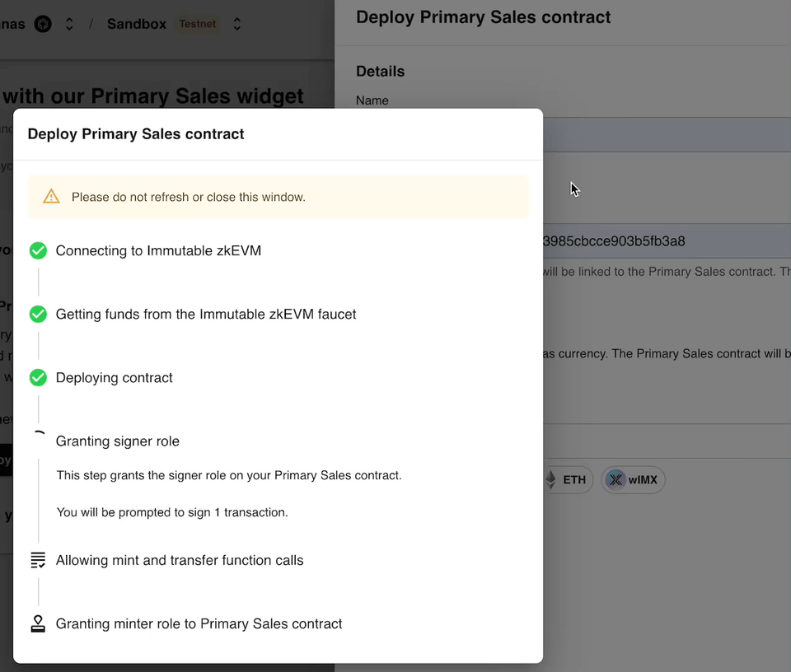This screenshot has height=672, width=791.
Task: Click the orange warning triangle icon
Action: tap(51, 197)
